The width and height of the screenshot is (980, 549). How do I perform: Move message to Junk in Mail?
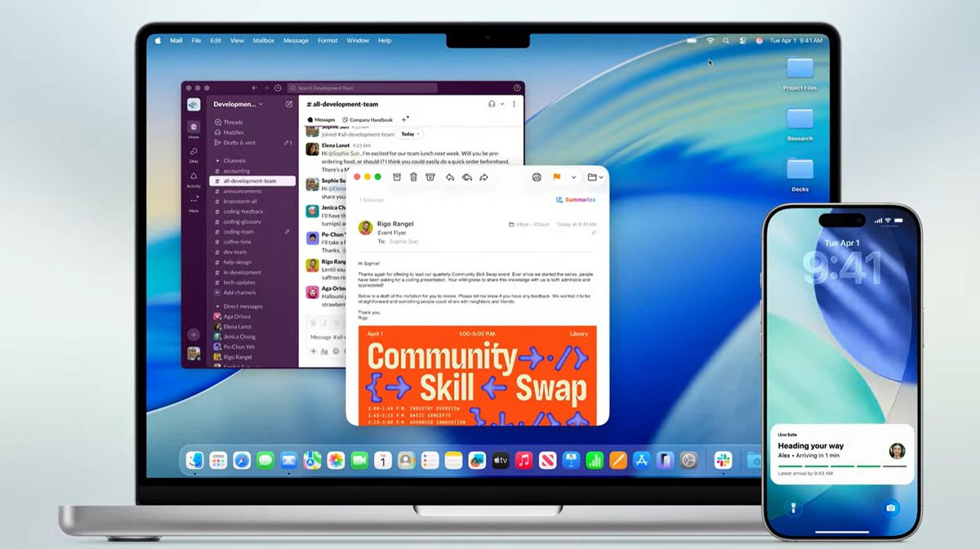(x=430, y=176)
